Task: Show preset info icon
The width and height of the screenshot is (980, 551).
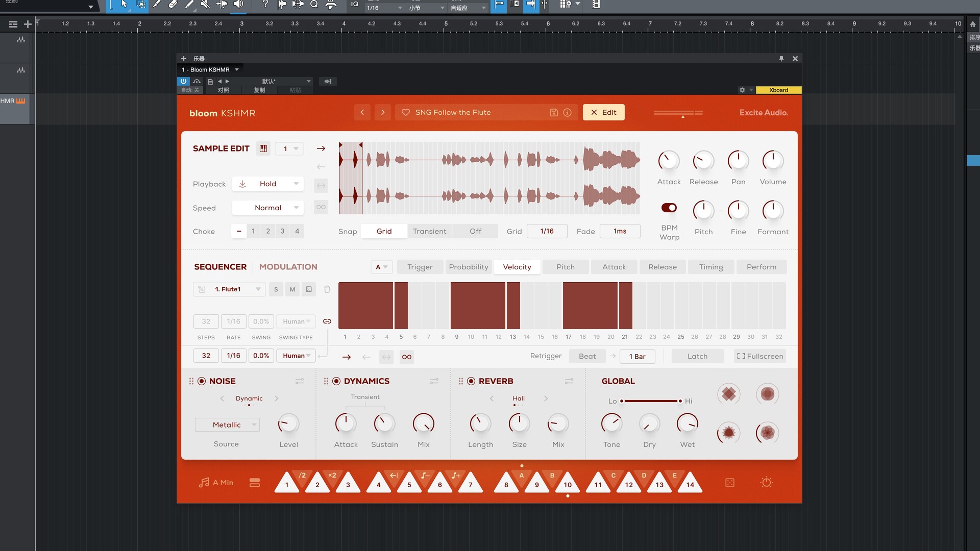Action: (567, 112)
